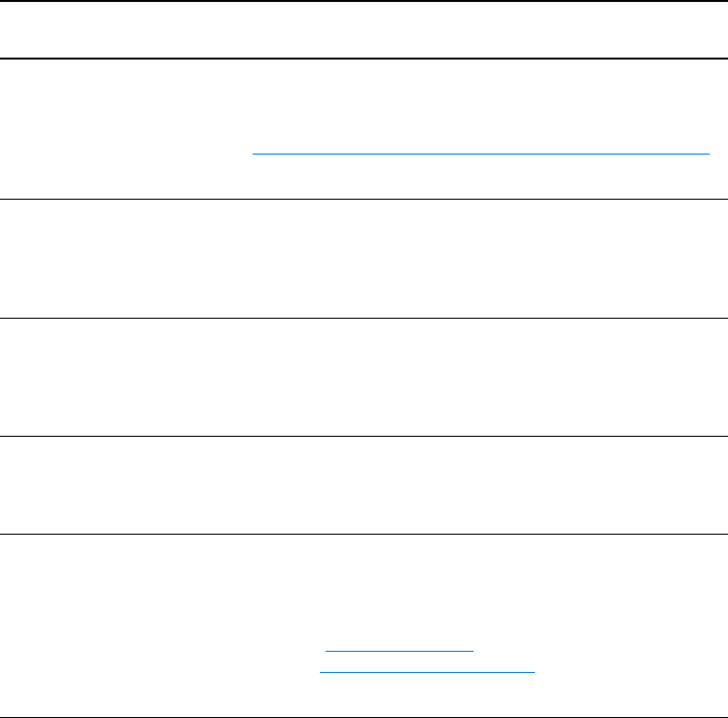Click blank space above the last row's links
Image resolution: width=728 pixels, height=718 pixels.
click(x=480, y=586)
